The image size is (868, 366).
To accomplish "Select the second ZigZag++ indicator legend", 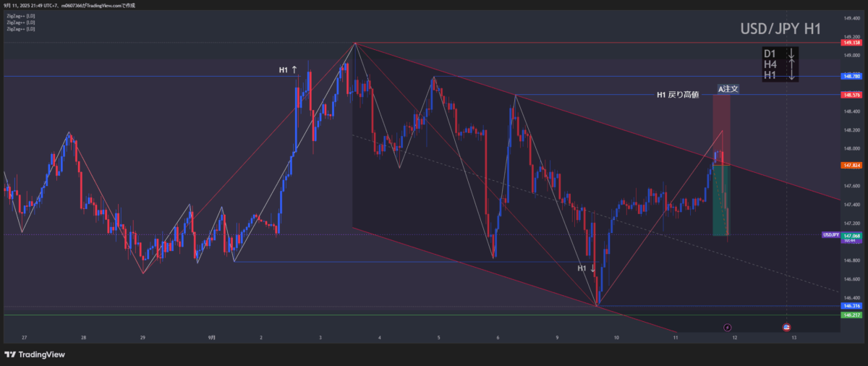I will click(20, 22).
